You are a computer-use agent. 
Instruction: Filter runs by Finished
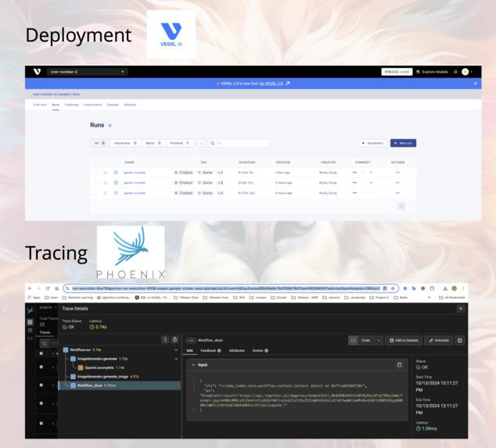pos(180,143)
